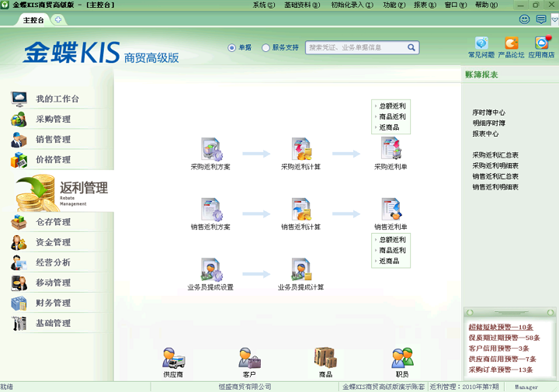Screen dimensions: 559x392
Task: Open 仓存管理 module
Action: 54,222
